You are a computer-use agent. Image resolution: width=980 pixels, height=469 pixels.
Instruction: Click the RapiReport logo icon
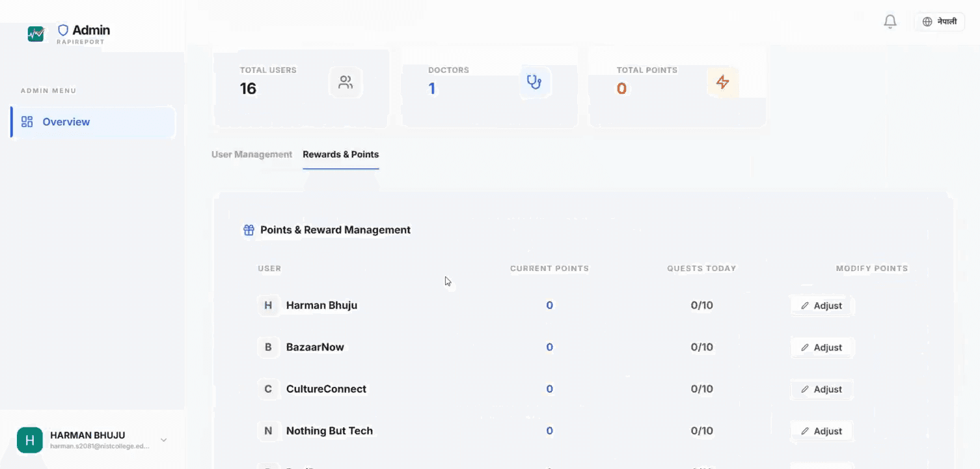(x=36, y=34)
